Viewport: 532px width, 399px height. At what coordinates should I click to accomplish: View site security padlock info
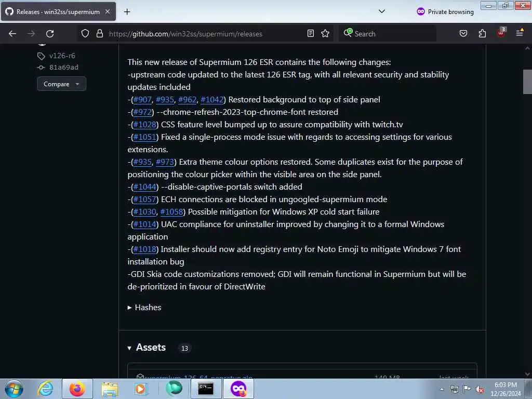[x=99, y=34]
